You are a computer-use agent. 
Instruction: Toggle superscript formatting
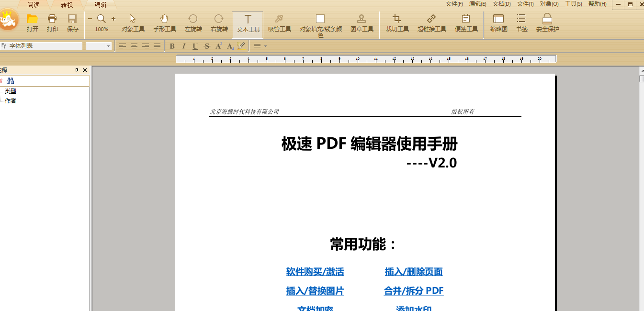pyautogui.click(x=218, y=46)
